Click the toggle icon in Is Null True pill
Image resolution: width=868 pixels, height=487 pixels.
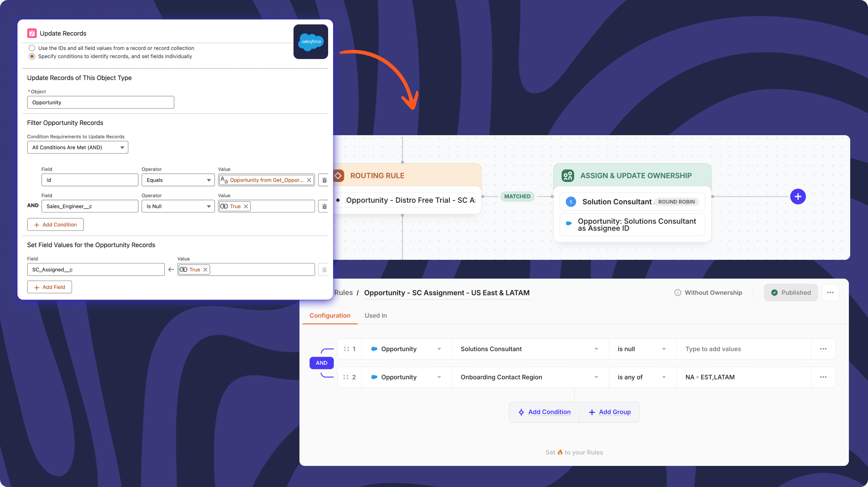224,206
